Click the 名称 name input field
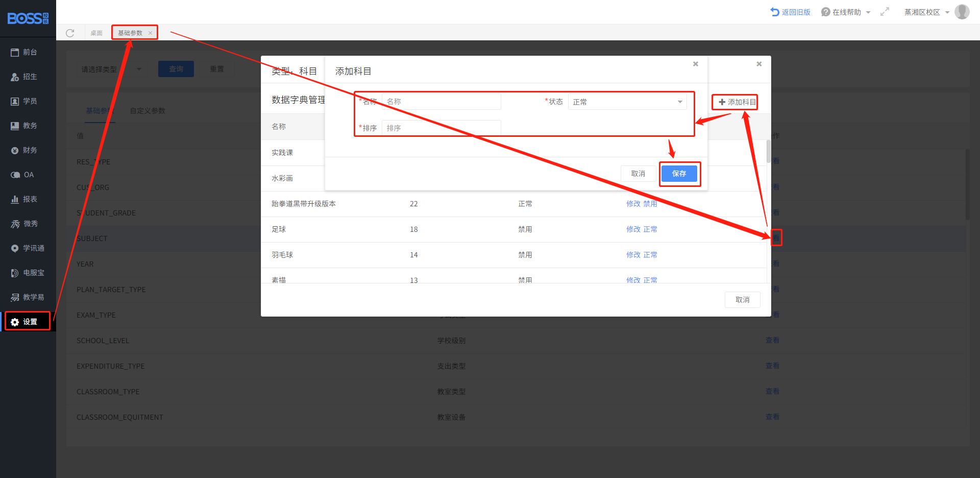The image size is (980, 478). 441,102
